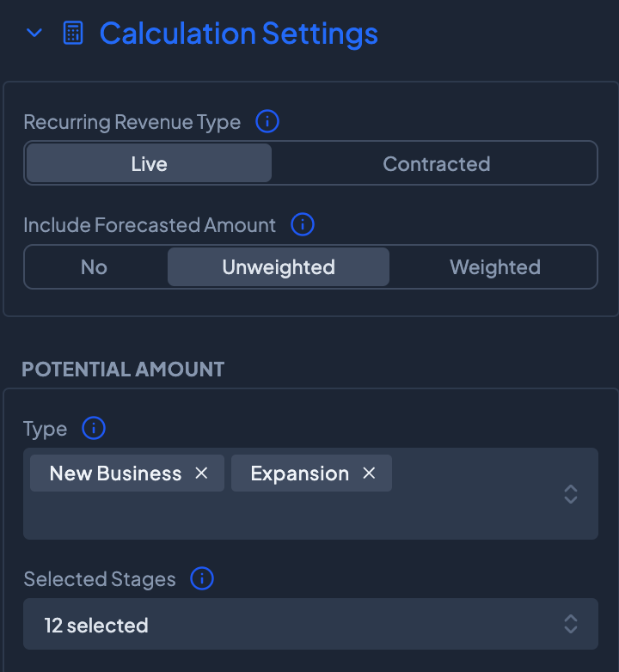Click info icon next to Include Forecasted Amount
Screen dimensions: 619x672
303,225
